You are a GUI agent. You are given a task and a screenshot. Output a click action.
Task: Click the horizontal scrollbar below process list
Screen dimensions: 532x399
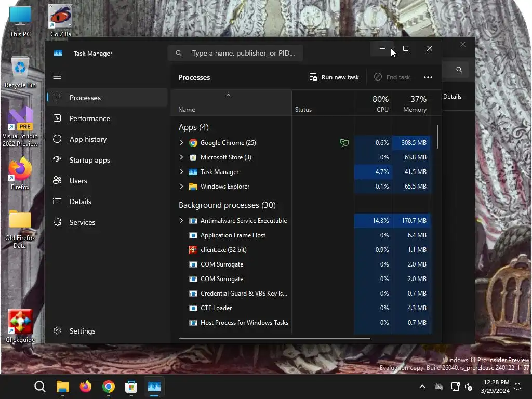(x=274, y=338)
